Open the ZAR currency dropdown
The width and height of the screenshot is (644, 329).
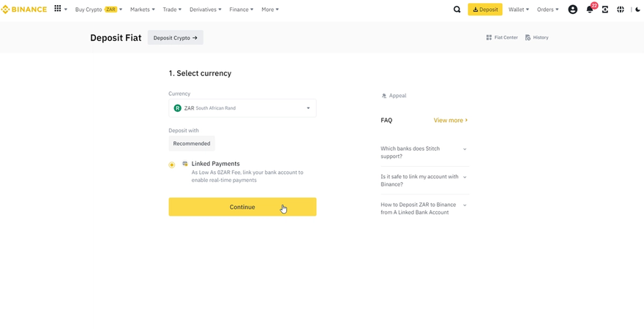pos(242,108)
